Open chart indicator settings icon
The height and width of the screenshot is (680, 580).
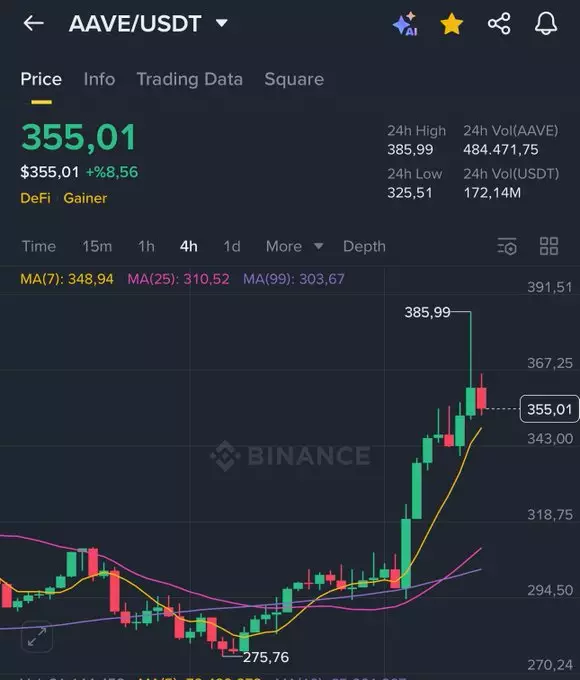click(x=507, y=246)
